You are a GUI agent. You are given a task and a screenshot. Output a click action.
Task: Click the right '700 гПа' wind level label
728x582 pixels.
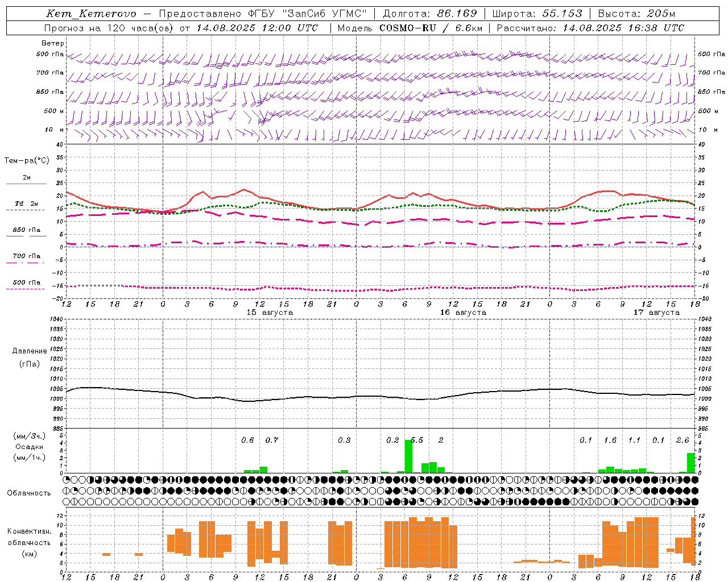tap(712, 73)
